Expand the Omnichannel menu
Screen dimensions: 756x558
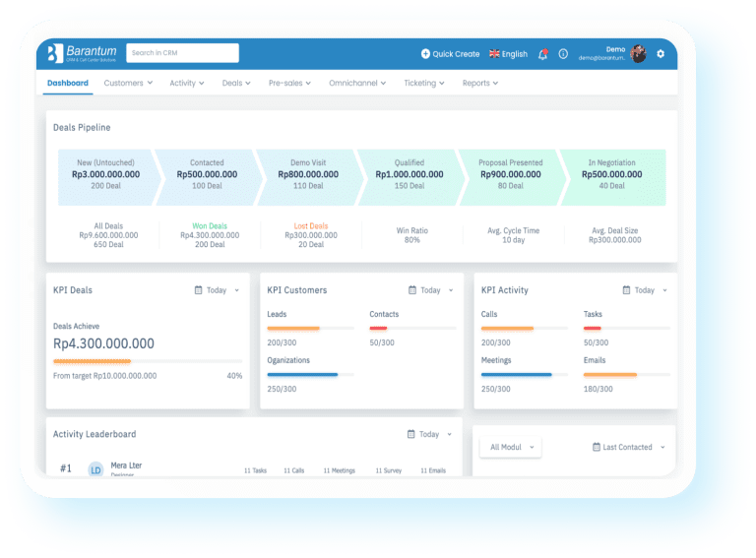[357, 83]
